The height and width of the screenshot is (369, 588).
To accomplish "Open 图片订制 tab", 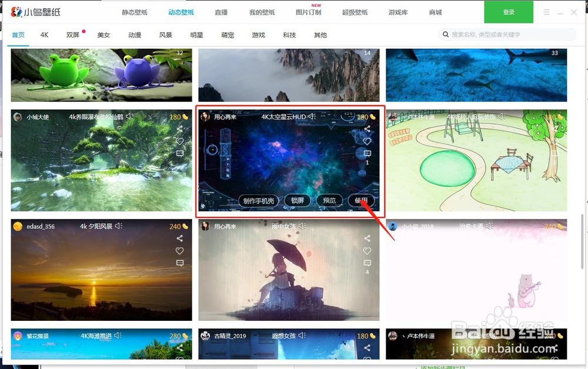I will [308, 12].
